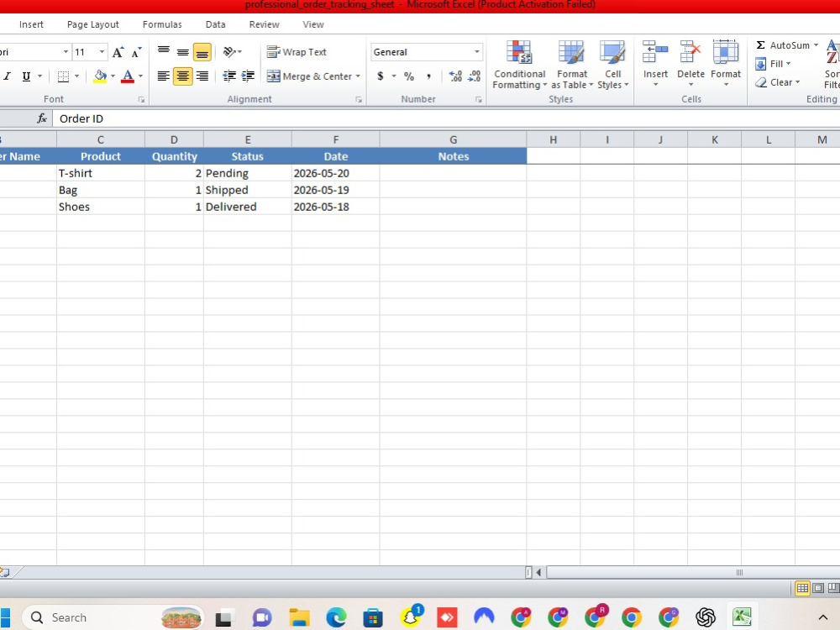The width and height of the screenshot is (840, 630).
Task: Apply yellow Fill Color swatch
Action: tap(100, 76)
